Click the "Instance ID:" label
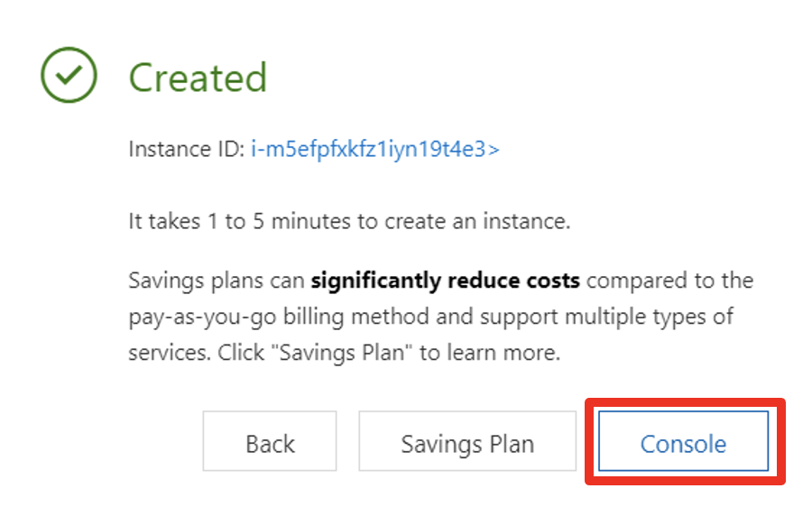Image resolution: width=812 pixels, height=516 pixels. (x=186, y=149)
